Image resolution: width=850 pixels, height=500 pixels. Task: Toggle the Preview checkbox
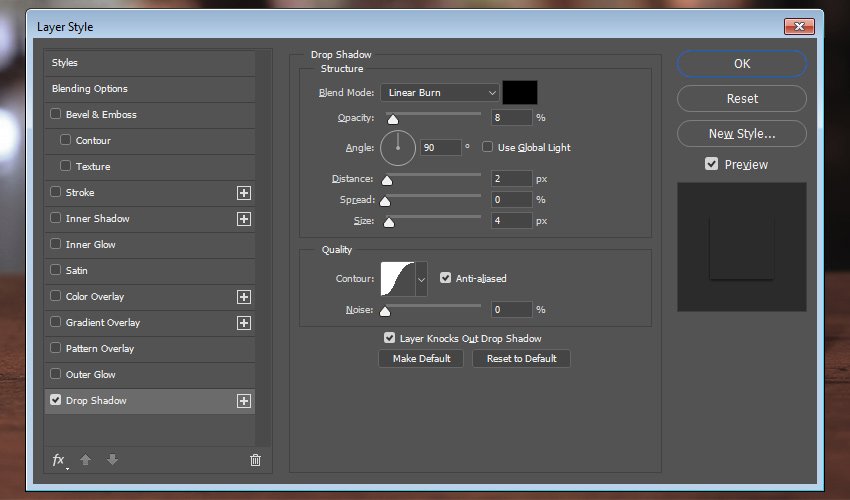pyautogui.click(x=711, y=164)
